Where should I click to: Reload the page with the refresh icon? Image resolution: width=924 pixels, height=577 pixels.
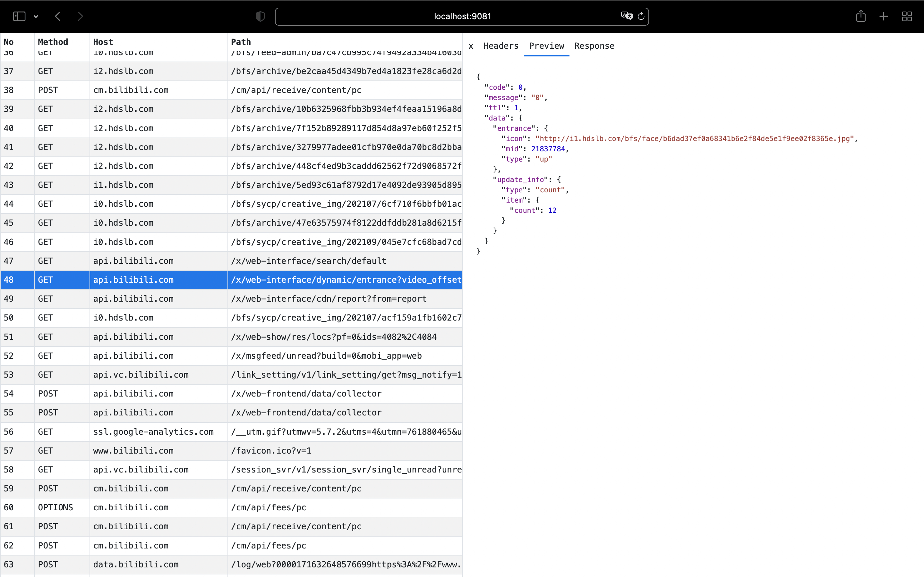[x=641, y=16]
